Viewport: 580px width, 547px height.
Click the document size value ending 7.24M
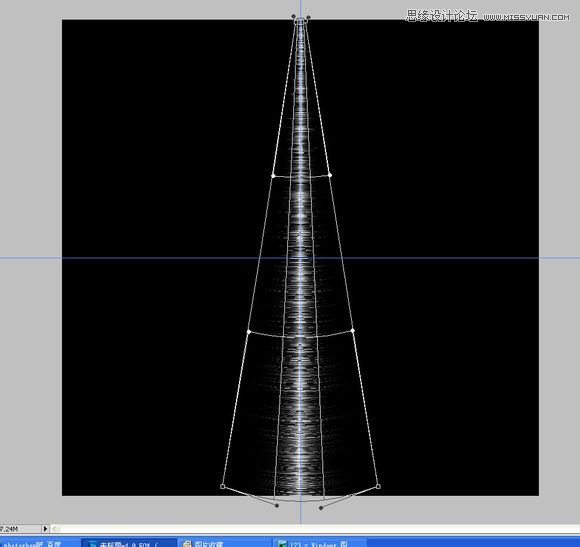click(x=9, y=529)
